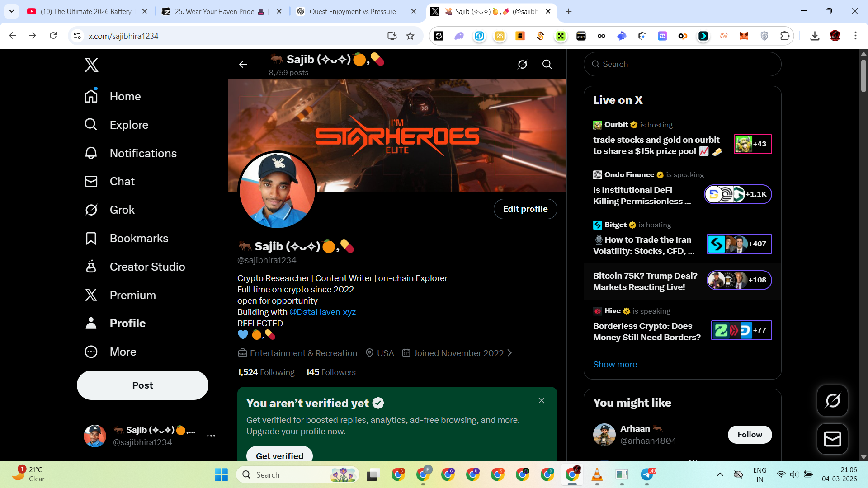Open Telegram from the taskbar
Screen dimensions: 868x488
point(647,474)
